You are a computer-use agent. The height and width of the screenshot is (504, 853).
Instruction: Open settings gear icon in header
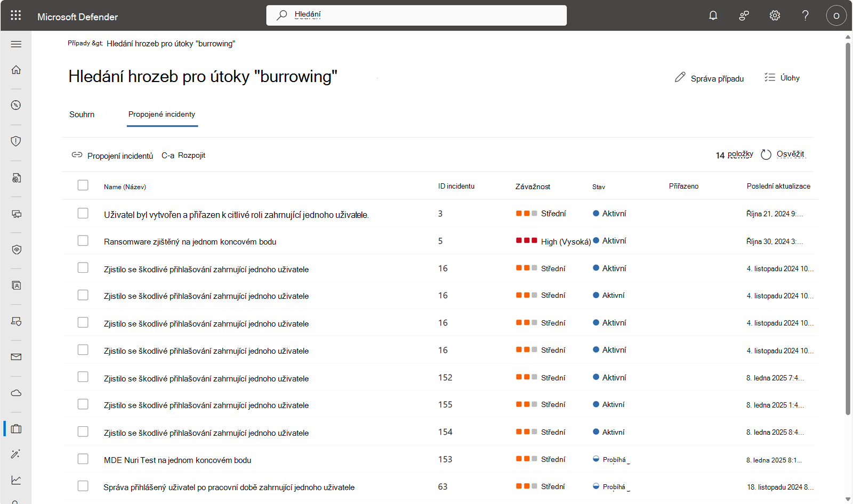click(x=775, y=15)
